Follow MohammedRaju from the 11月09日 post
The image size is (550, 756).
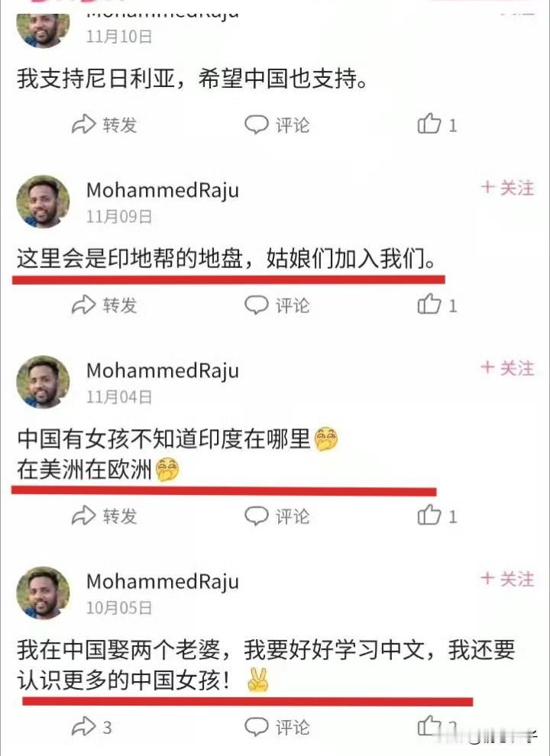pos(507,188)
